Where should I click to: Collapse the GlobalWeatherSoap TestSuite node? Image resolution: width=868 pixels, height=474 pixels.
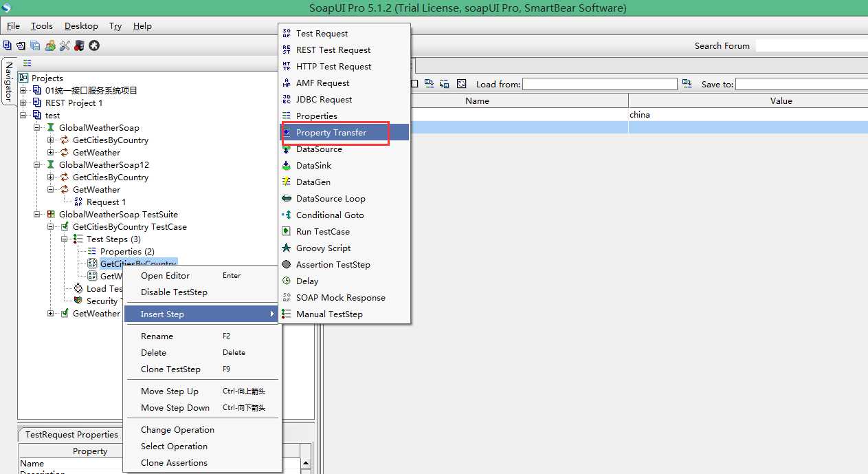coord(37,214)
